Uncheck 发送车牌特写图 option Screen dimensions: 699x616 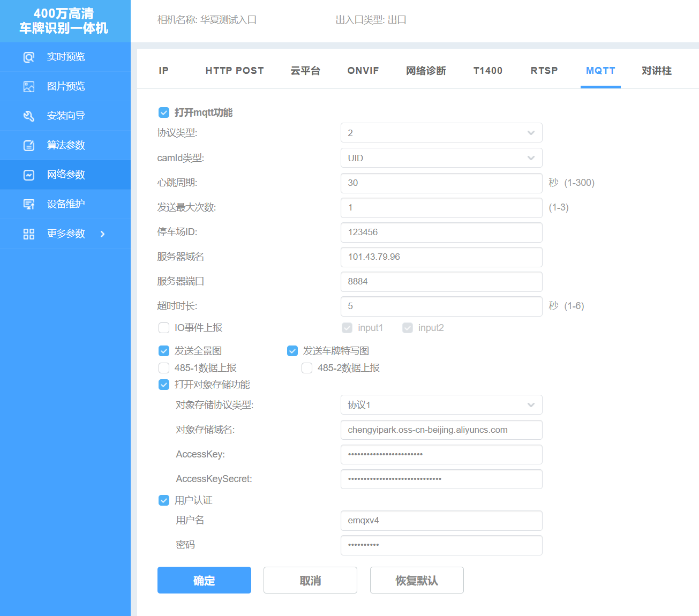click(x=292, y=351)
